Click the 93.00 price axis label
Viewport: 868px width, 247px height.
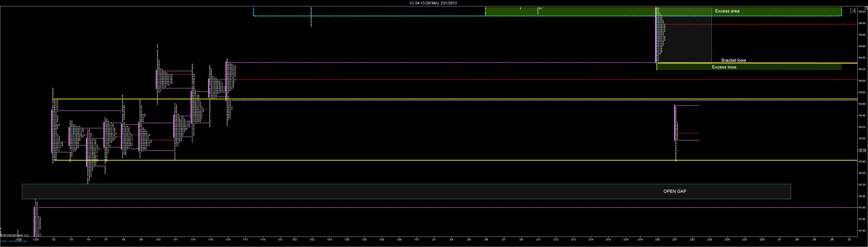862,138
